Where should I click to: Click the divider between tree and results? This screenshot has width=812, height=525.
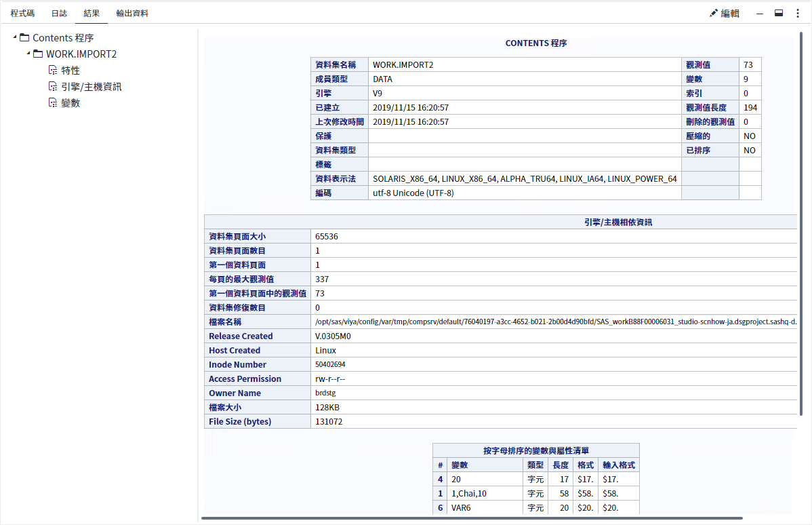pyautogui.click(x=198, y=271)
